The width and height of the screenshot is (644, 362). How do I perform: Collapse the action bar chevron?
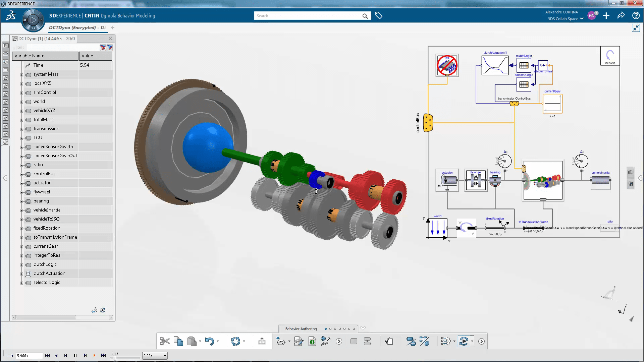(x=363, y=328)
